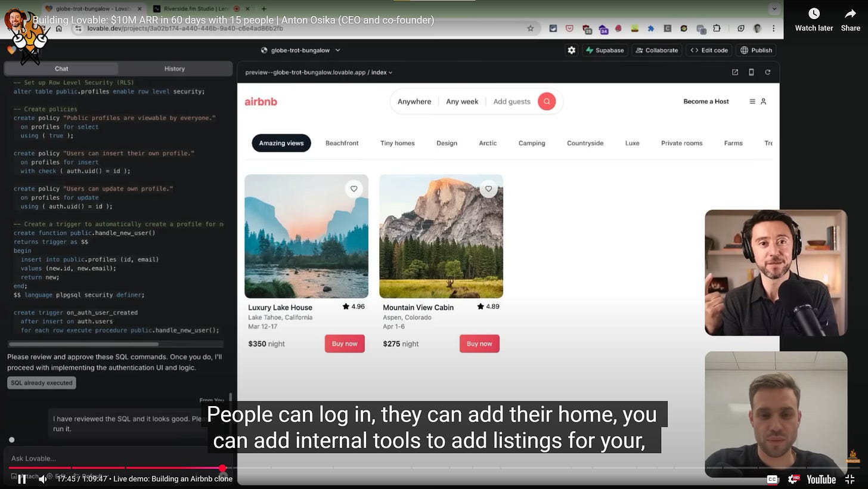
Task: Select the Amazing views category
Action: point(281,143)
